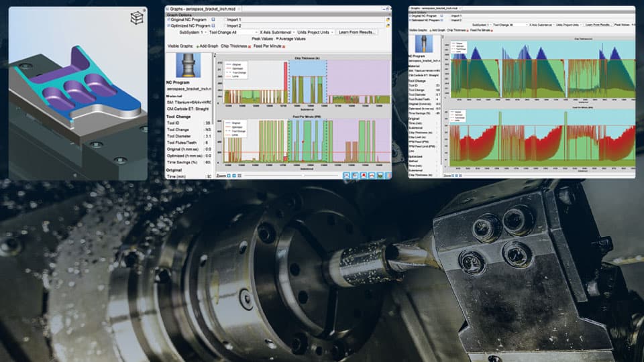Enable the Import 1 checkbox
The height and width of the screenshot is (362, 644).
coord(224,19)
